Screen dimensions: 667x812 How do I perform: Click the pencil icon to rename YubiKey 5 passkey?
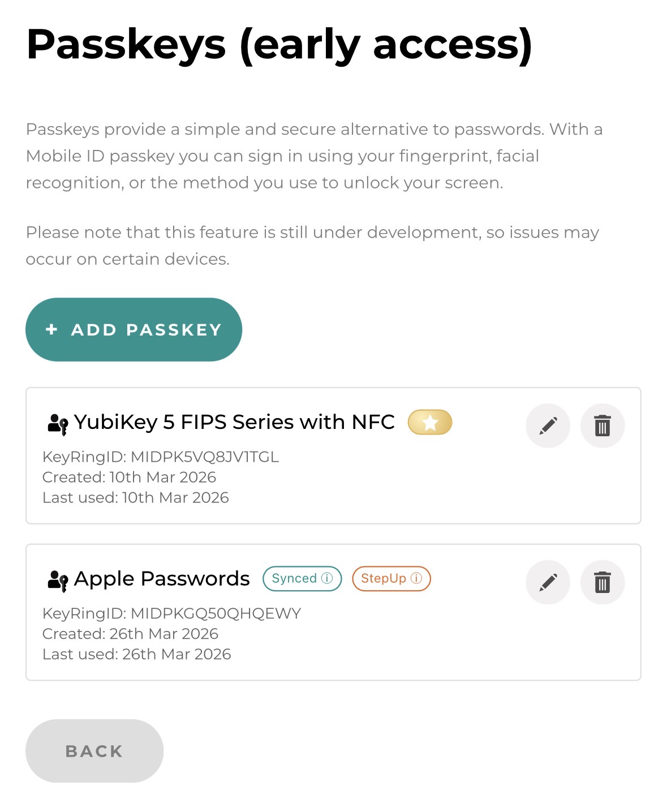(x=547, y=426)
